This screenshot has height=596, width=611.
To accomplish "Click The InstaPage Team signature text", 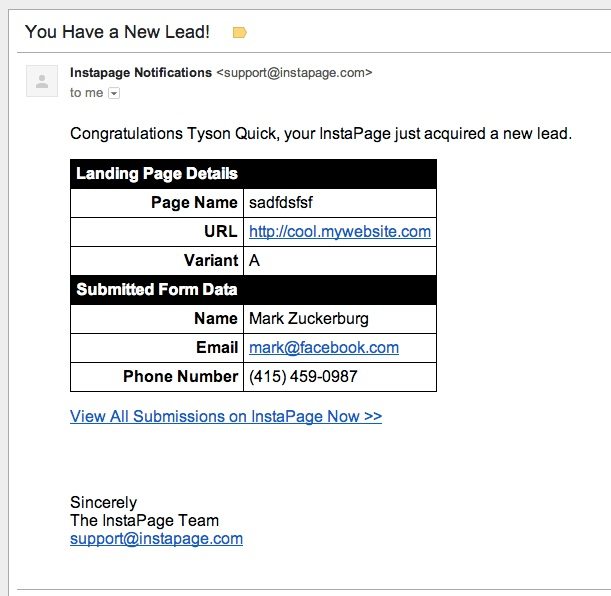I will (x=144, y=520).
